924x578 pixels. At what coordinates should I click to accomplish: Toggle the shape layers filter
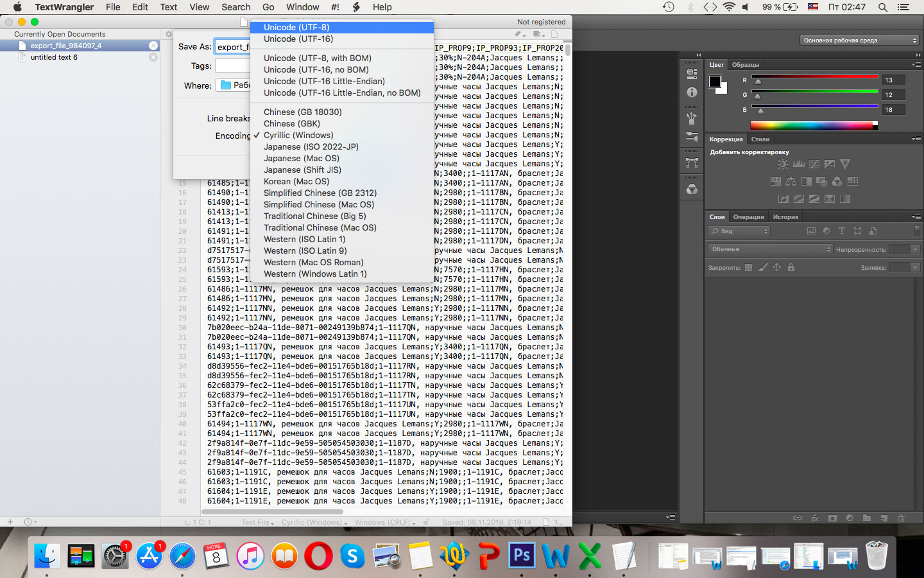click(x=857, y=231)
